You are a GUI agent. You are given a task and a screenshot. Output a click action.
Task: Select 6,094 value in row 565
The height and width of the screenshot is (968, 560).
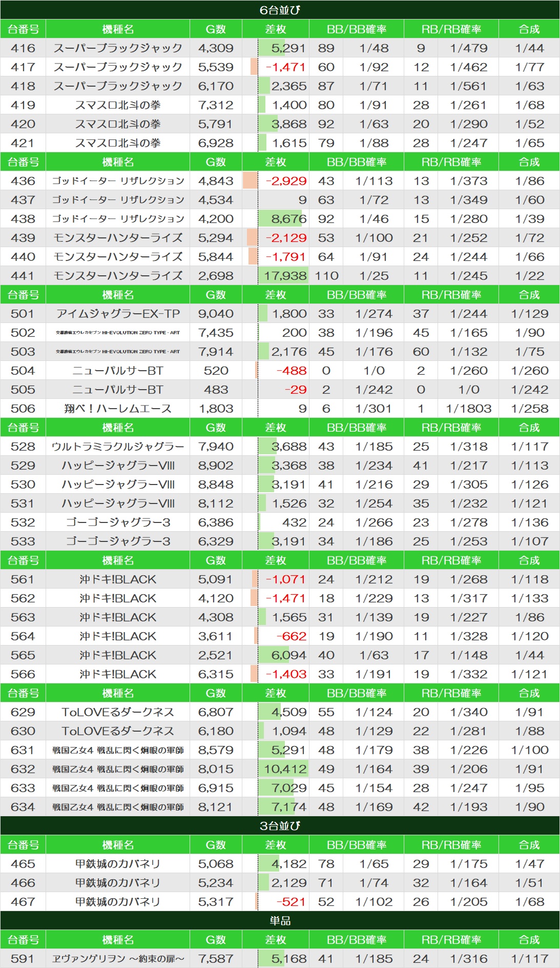coord(288,655)
